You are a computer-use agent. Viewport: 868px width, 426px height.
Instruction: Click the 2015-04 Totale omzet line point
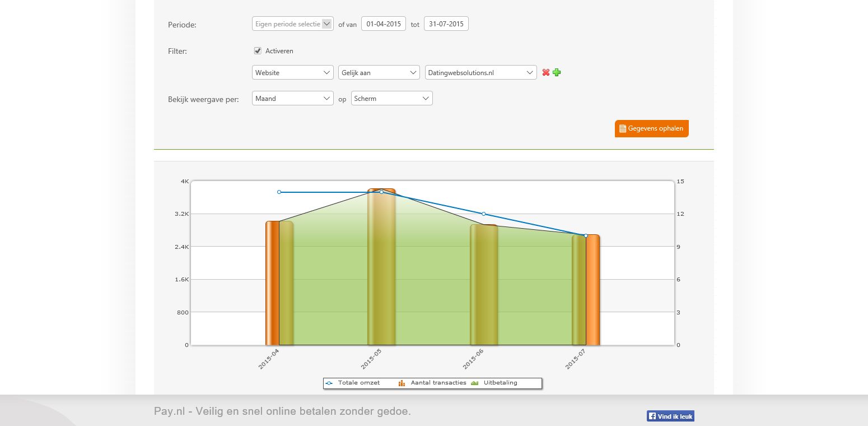click(x=279, y=192)
